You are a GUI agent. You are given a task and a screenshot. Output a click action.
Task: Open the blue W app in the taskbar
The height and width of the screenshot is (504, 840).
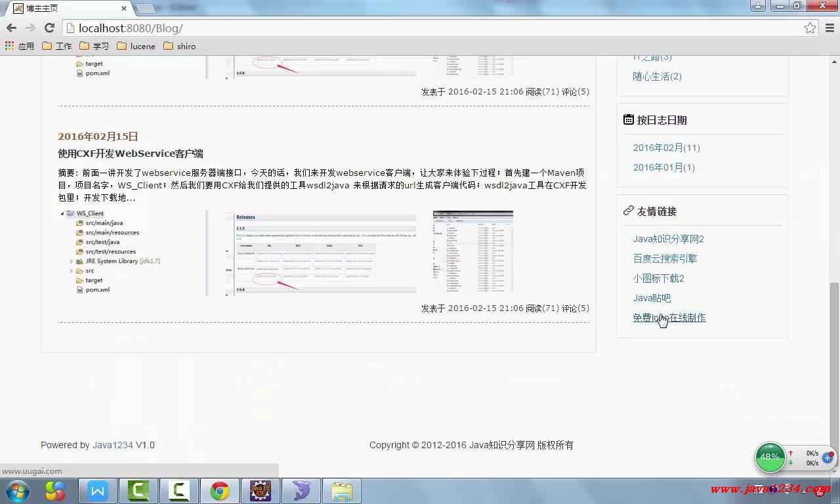click(98, 491)
